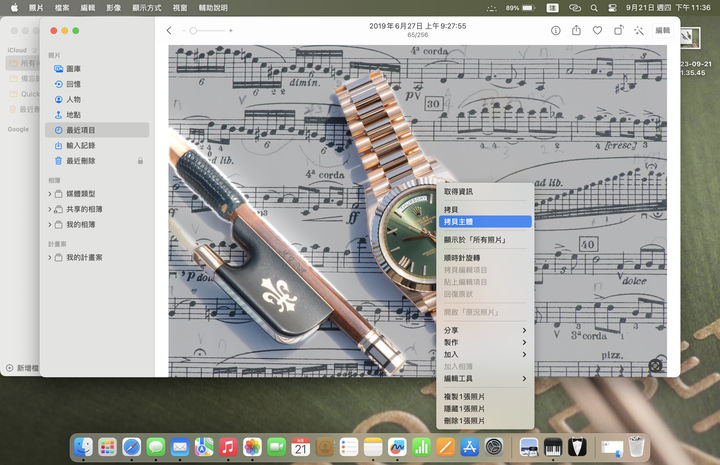Open the 加入 submenu

coord(485,354)
